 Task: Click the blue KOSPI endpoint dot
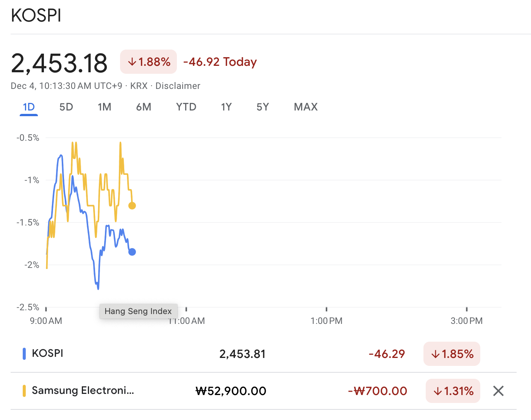pyautogui.click(x=132, y=252)
